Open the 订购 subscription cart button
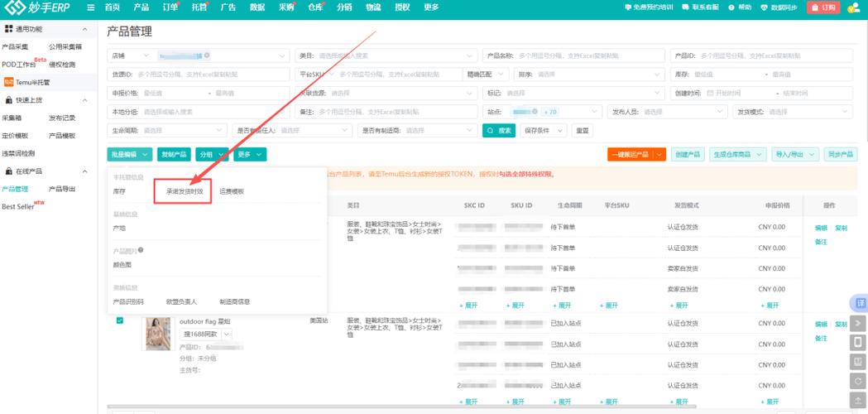 point(822,7)
